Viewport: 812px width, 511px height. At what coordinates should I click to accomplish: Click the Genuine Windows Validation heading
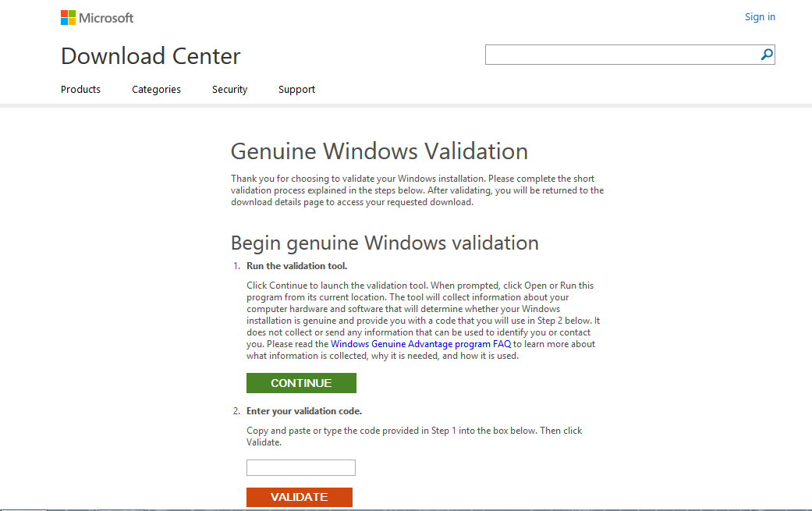(x=379, y=151)
